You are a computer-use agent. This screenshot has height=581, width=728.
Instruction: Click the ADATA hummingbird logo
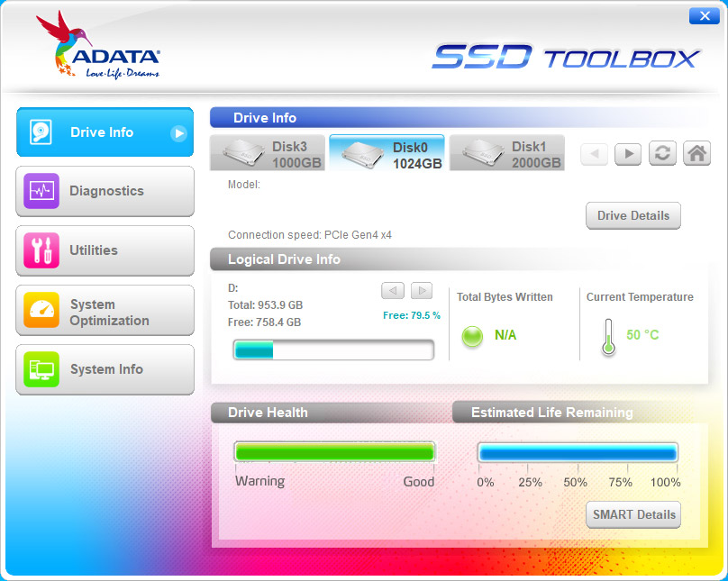tap(98, 45)
